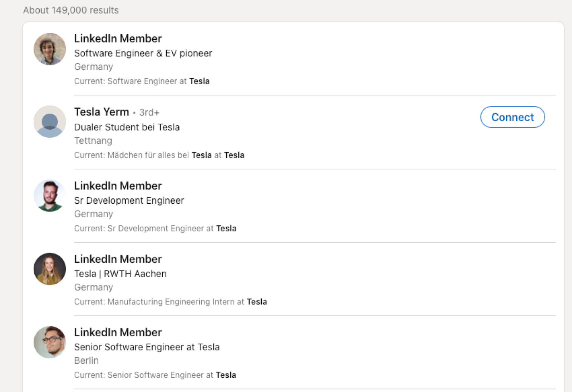Select 'Software Engineer & EV pioneer' headline
Screen dimensions: 572x392
[x=143, y=53]
